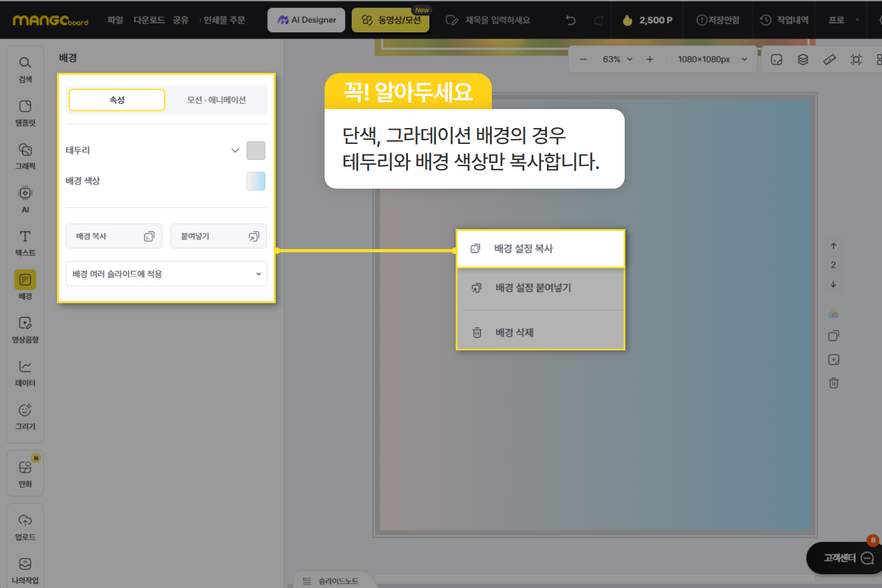The image size is (882, 588).
Task: Choose 배경 설정 복사 in context menu
Action: click(x=541, y=249)
